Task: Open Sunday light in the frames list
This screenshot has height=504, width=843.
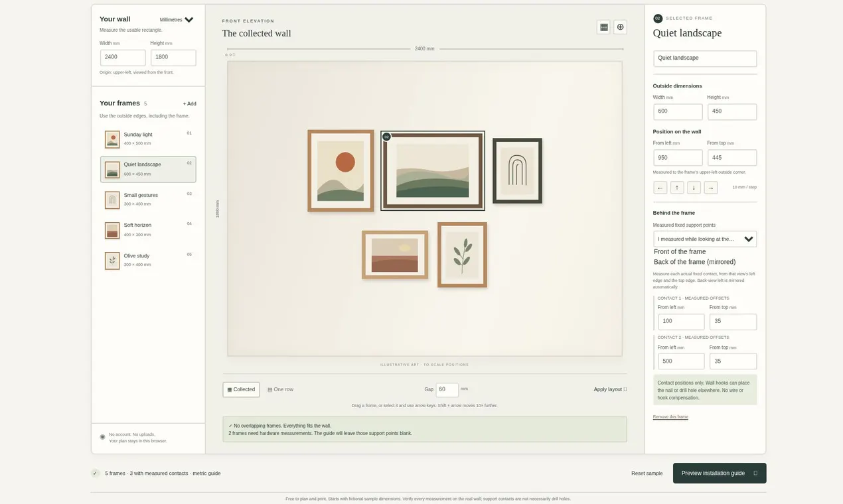Action: point(148,139)
